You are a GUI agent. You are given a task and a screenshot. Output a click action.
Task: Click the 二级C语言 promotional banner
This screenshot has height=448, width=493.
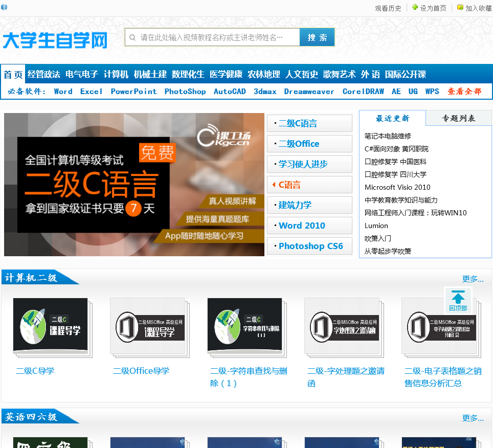coord(135,185)
